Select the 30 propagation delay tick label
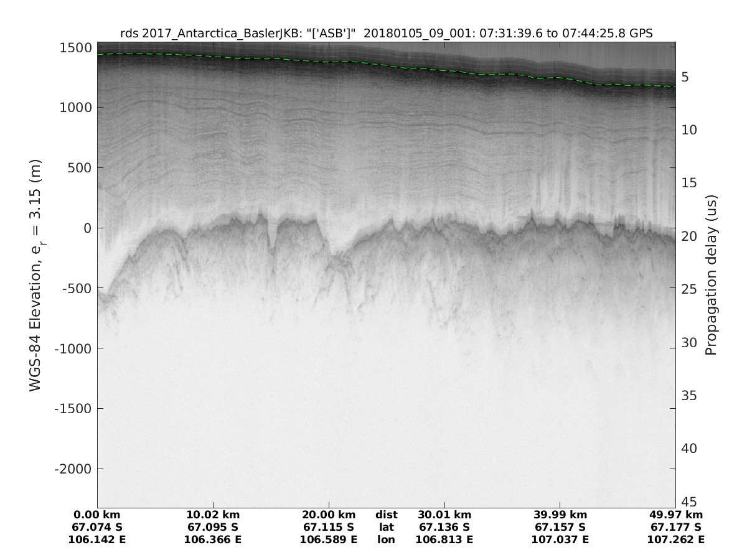The height and width of the screenshot is (560, 747). [x=688, y=343]
